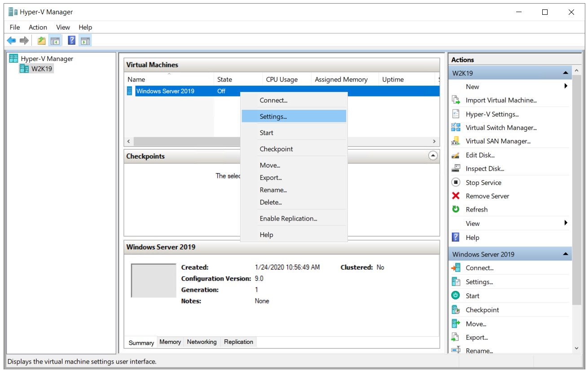Screen dimensions: 588x373
Task: Click the Back arrow toolbar icon
Action: 11,41
